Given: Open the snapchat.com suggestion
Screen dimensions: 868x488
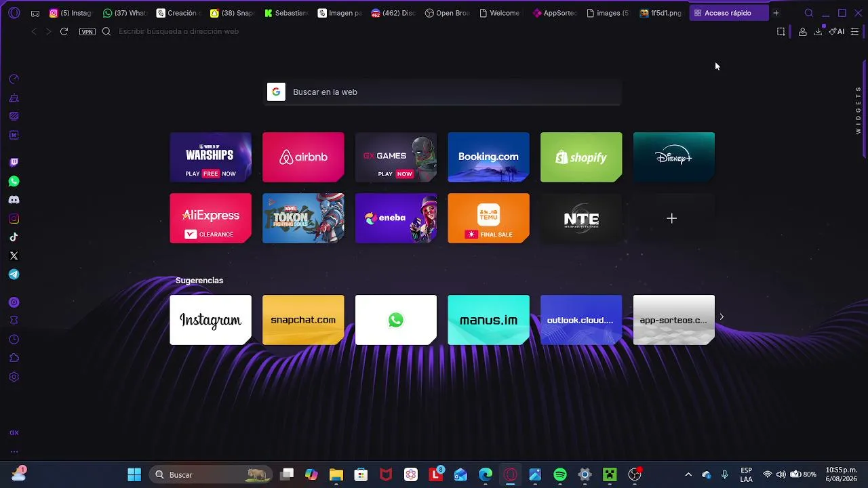Looking at the screenshot, I should pyautogui.click(x=303, y=320).
